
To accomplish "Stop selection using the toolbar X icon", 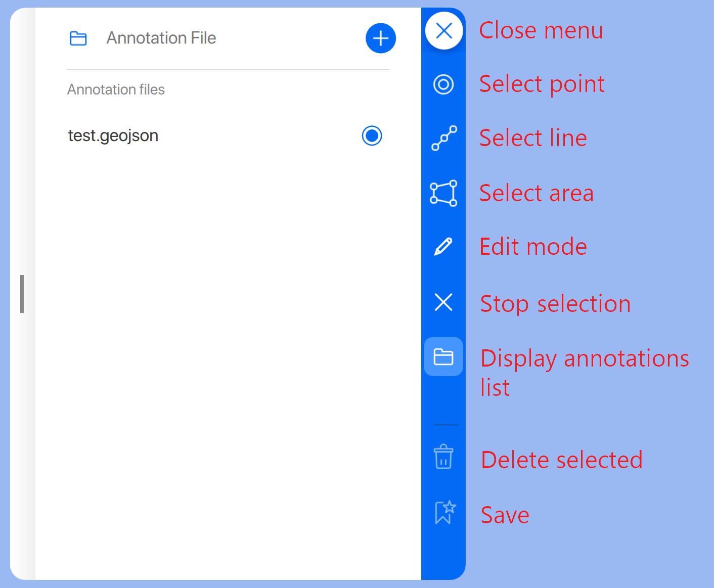I will point(443,302).
